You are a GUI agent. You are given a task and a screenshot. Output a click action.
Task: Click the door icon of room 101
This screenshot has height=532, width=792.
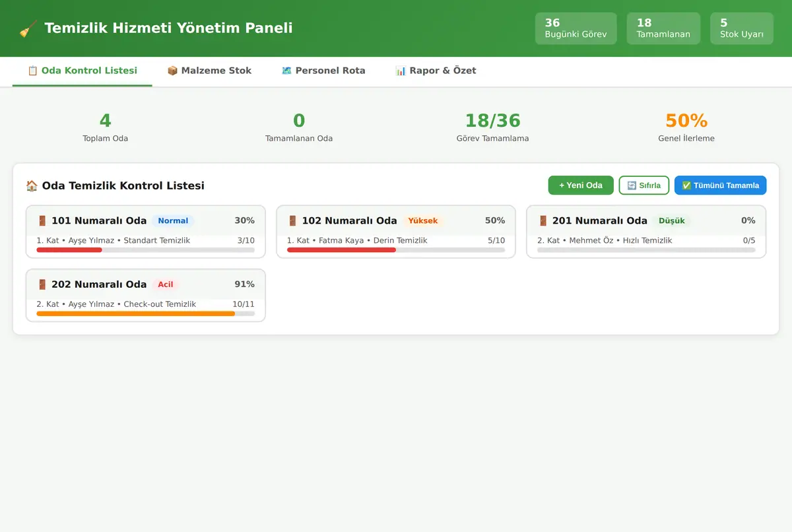pyautogui.click(x=42, y=220)
